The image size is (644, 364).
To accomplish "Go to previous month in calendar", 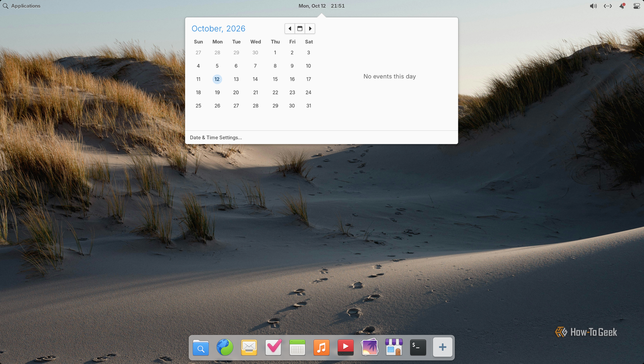I will coord(290,28).
